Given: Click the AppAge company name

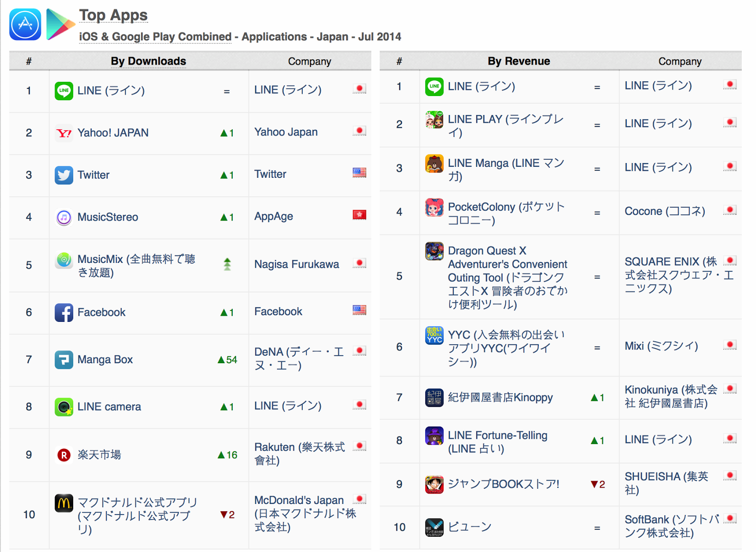Looking at the screenshot, I should pos(274,216).
